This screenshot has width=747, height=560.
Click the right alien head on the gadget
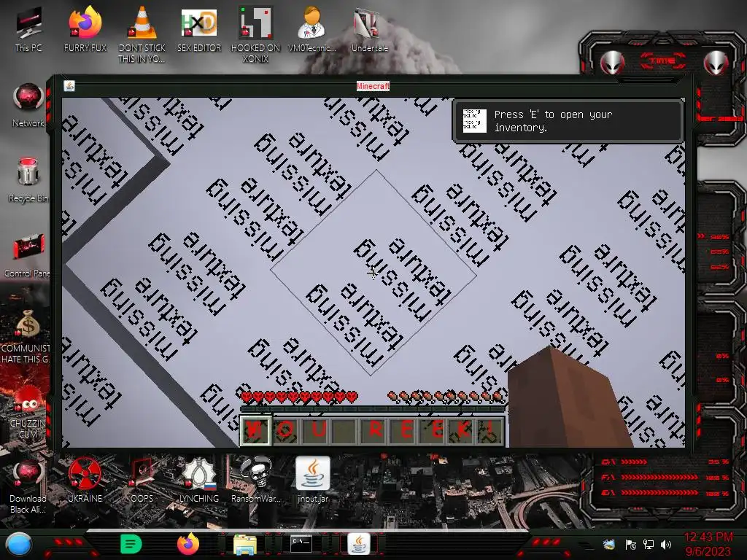(x=716, y=63)
